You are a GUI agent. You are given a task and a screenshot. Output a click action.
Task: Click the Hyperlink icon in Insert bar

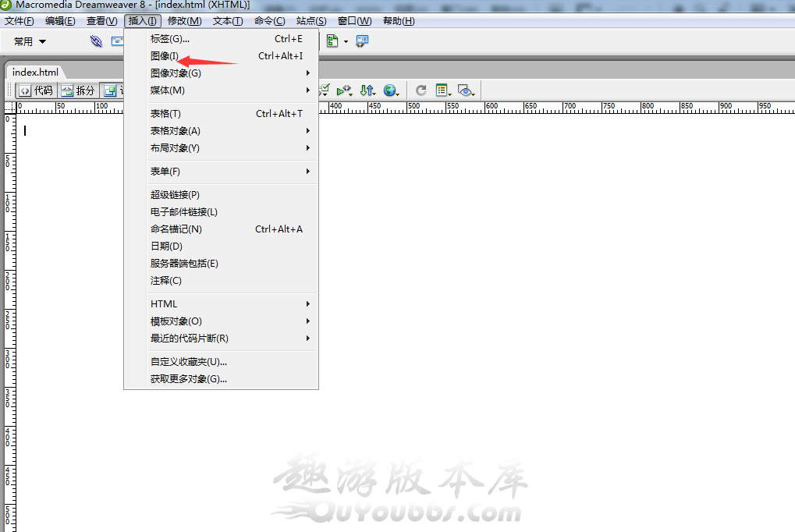(x=96, y=41)
